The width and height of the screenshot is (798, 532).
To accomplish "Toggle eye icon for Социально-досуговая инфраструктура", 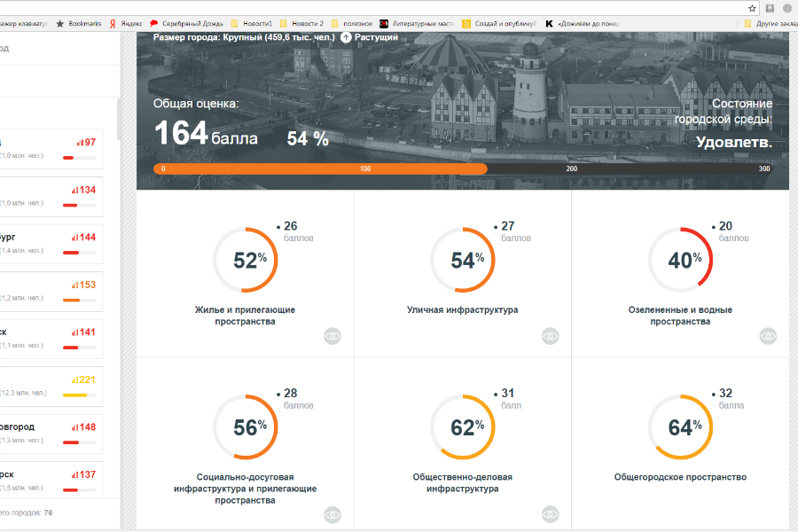I will coord(332,514).
